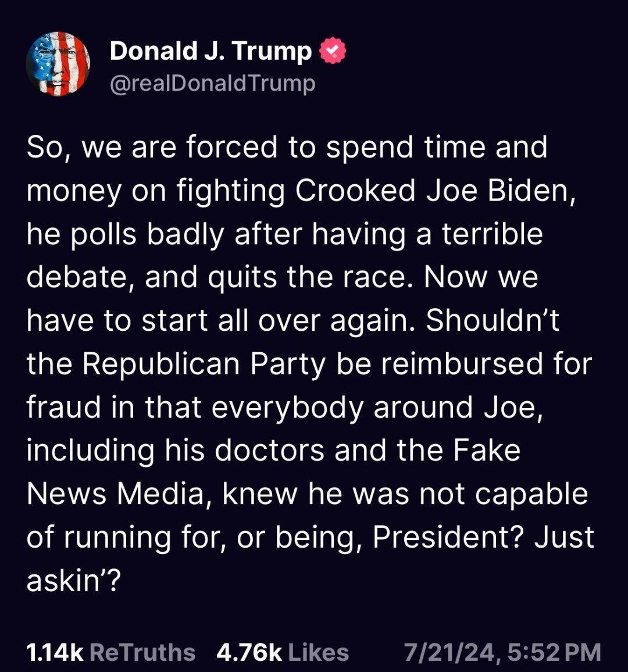The image size is (628, 672).
Task: Open the Donald J. Trump display name
Action: pos(210,52)
